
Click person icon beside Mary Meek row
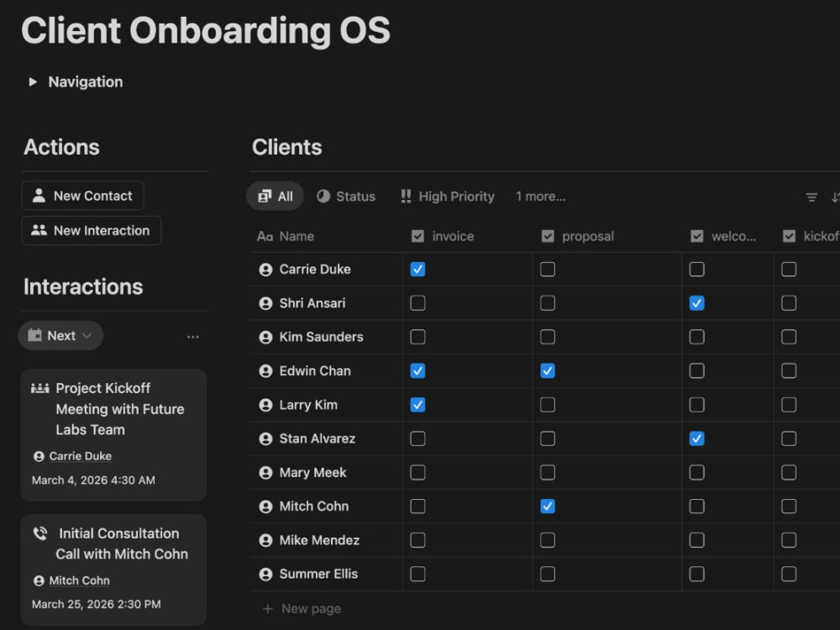pyautogui.click(x=265, y=472)
